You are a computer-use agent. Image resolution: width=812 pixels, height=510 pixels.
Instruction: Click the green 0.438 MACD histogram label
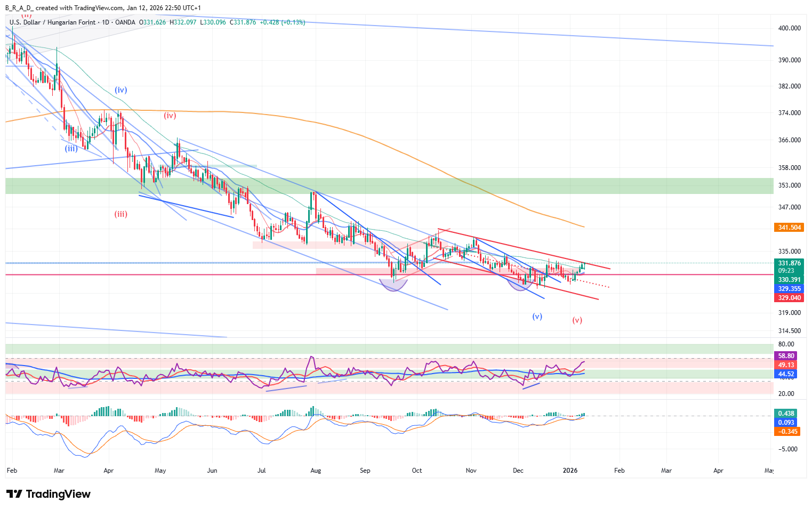tap(786, 414)
